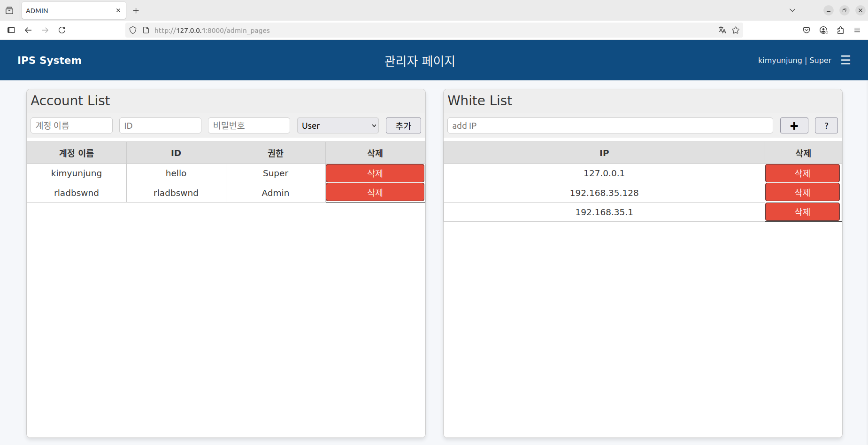
Task: Click the hello ID cell
Action: (176, 173)
